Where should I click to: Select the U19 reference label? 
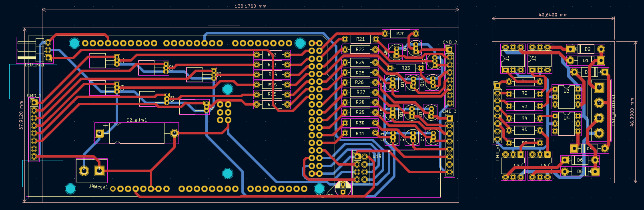click(377, 156)
